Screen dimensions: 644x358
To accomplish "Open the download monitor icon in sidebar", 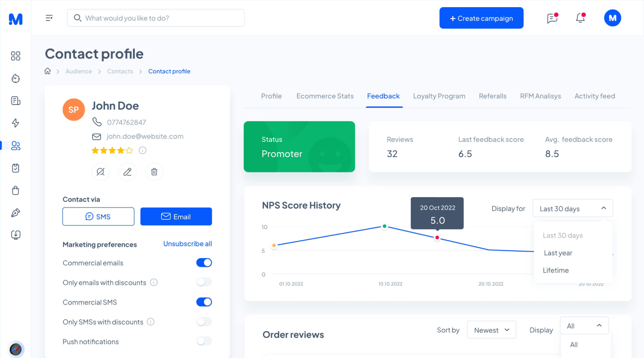I will 16,235.
